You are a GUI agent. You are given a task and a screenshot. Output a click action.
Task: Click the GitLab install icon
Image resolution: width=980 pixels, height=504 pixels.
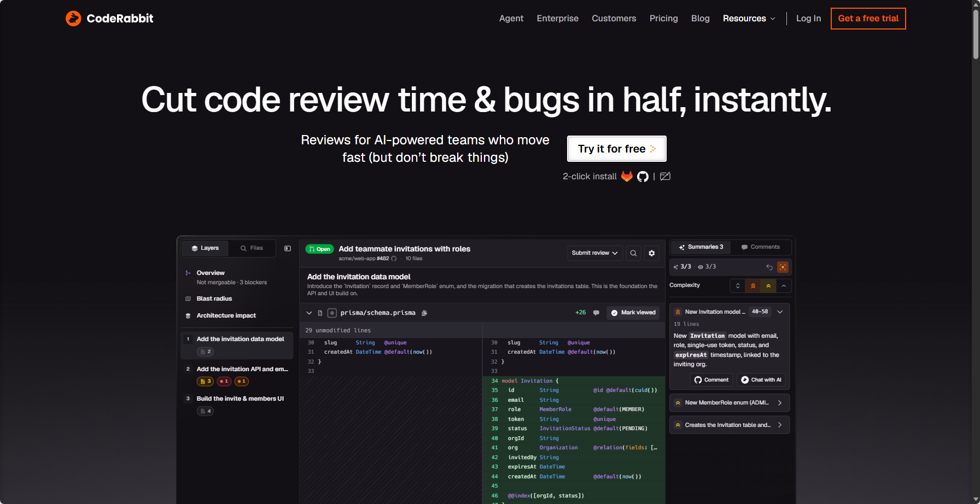click(627, 176)
